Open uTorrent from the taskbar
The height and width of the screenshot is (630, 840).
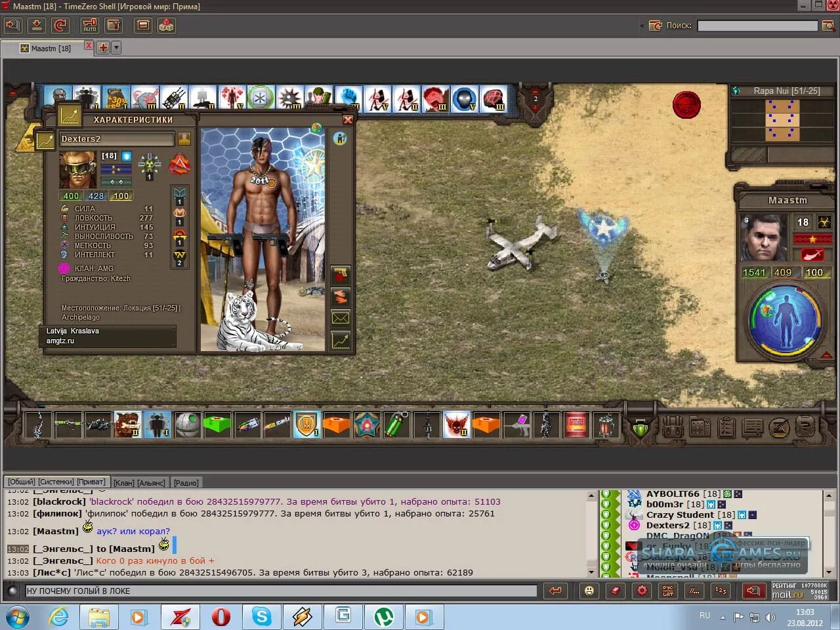click(384, 617)
